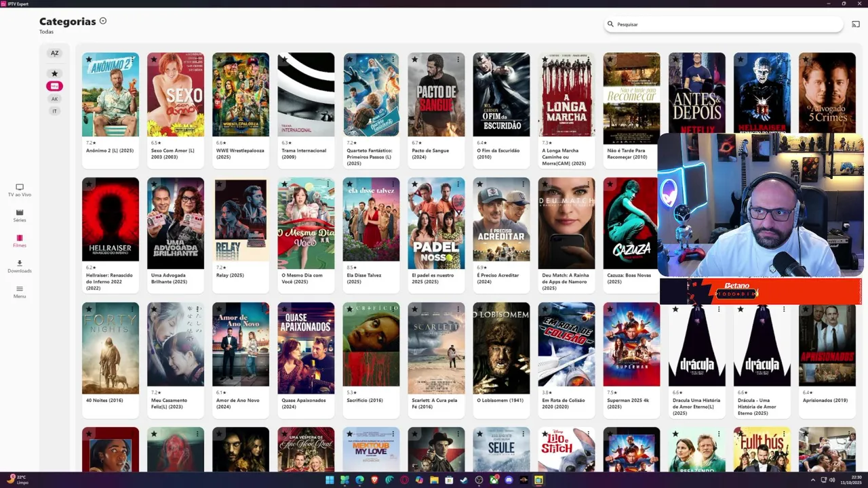Open Microsoft Edge from taskbar
This screenshot has height=488, width=868.
359,480
